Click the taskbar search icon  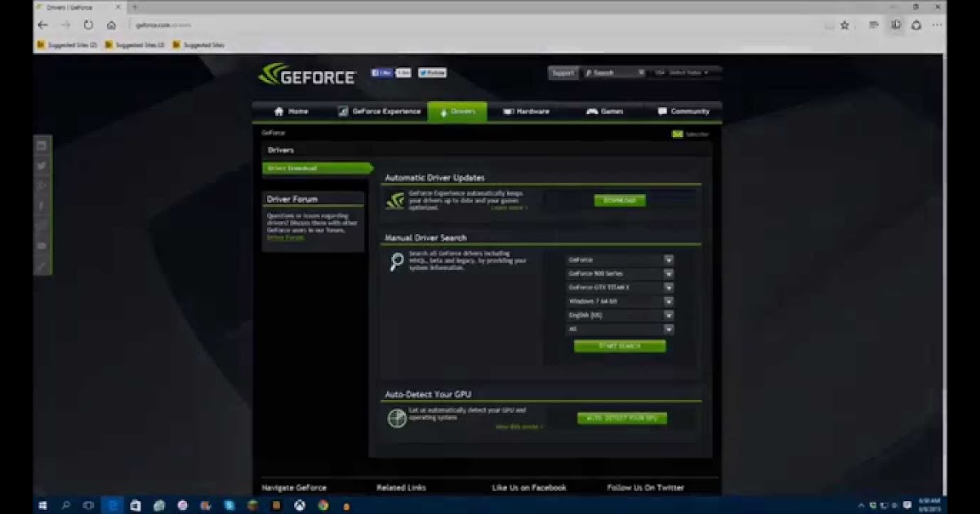[x=66, y=505]
